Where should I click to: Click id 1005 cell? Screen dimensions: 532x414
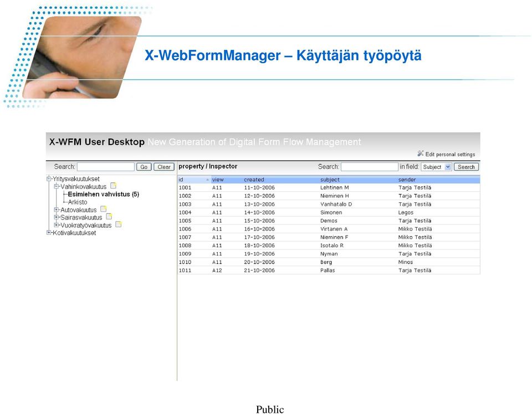[185, 221]
